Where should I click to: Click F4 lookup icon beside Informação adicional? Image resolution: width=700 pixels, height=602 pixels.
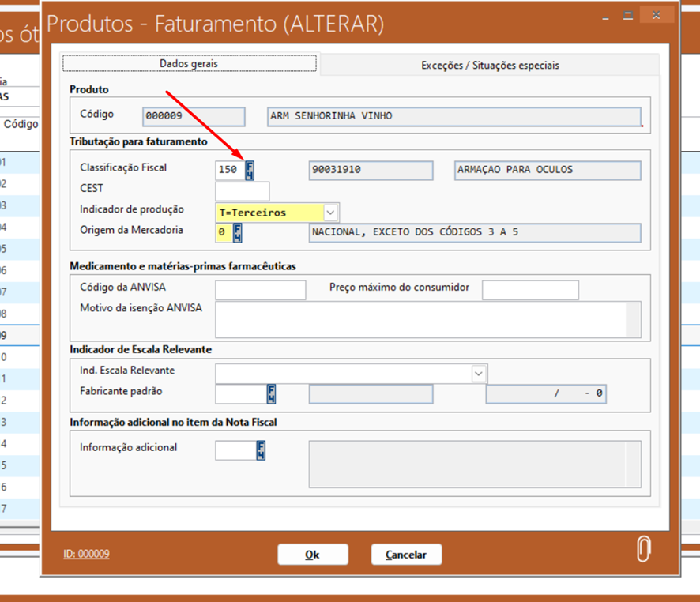pos(261,450)
